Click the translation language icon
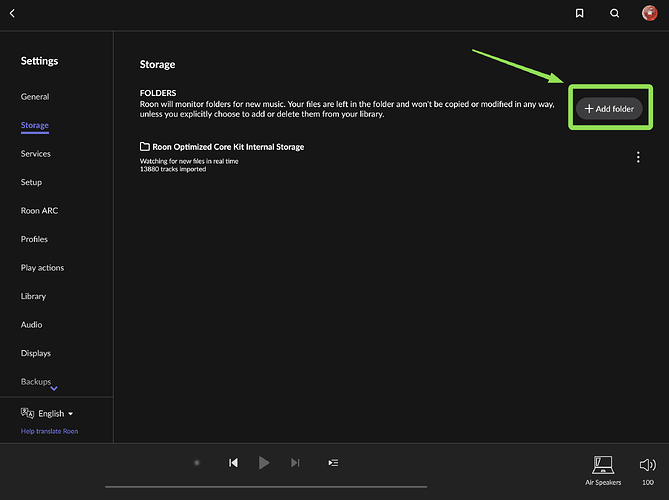Screen dimensions: 669x500 pos(27,413)
